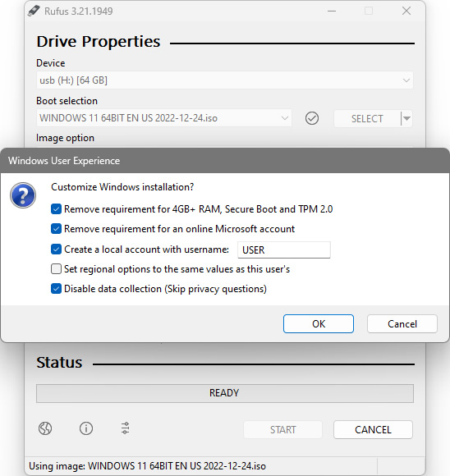Open the language globe icon
450x476 pixels.
pyautogui.click(x=45, y=428)
